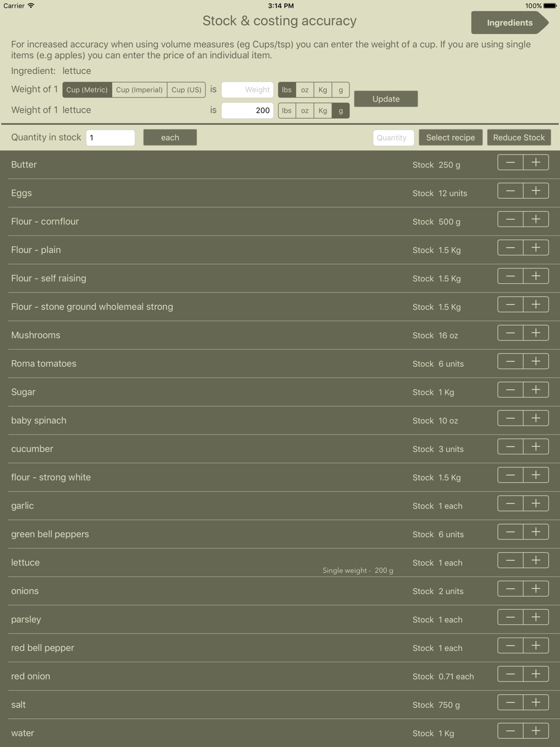Choose oz unit for cup weight

(x=305, y=90)
